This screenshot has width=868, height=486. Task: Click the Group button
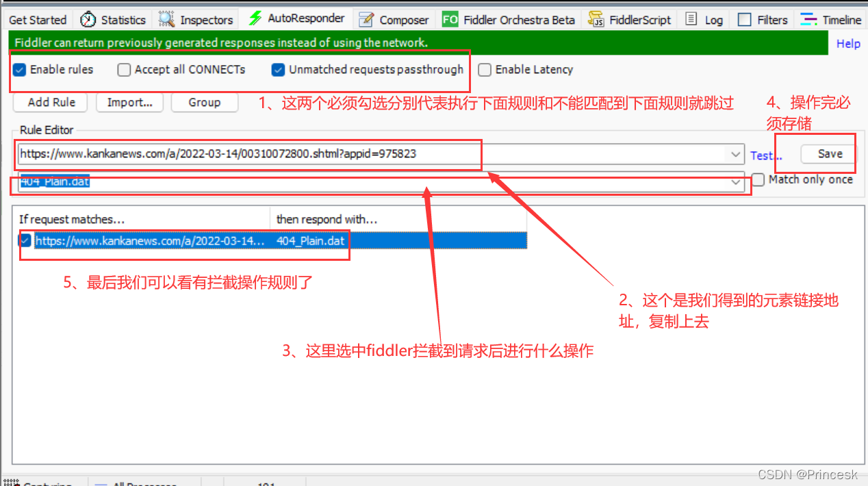click(204, 102)
